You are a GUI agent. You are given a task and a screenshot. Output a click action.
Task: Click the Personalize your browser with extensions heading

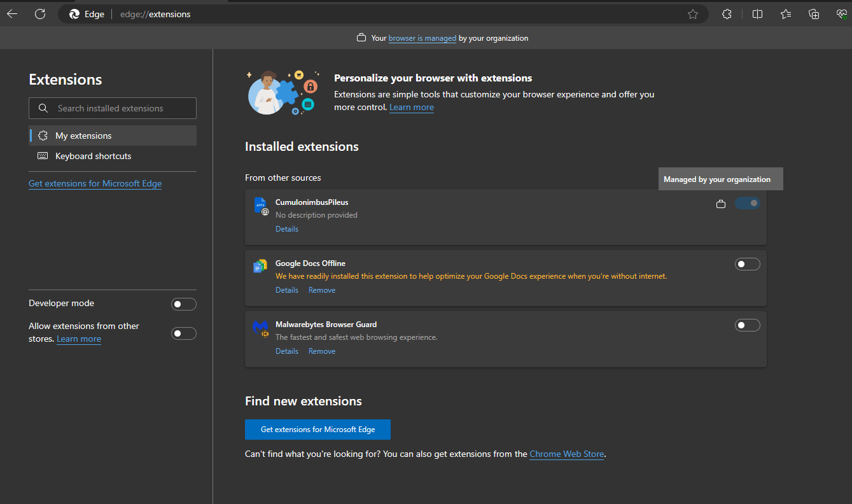433,78
